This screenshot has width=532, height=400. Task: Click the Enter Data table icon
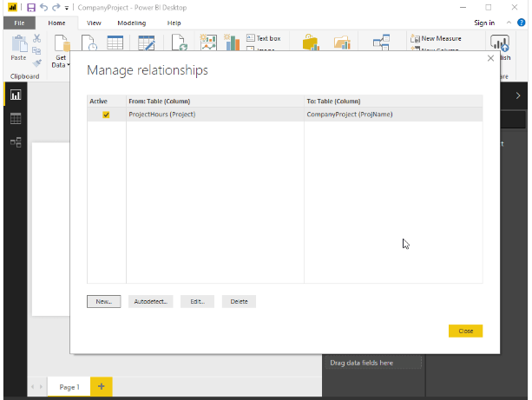tap(115, 43)
